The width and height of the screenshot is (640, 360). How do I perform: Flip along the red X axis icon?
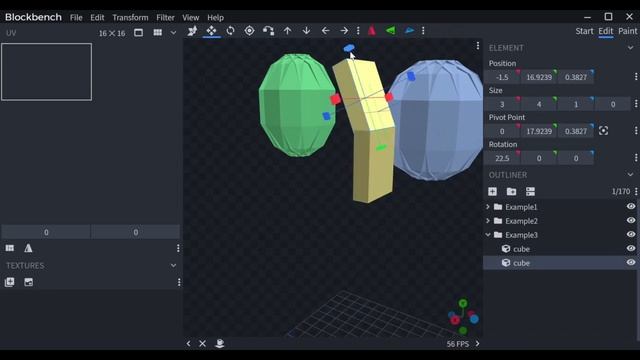(x=372, y=31)
